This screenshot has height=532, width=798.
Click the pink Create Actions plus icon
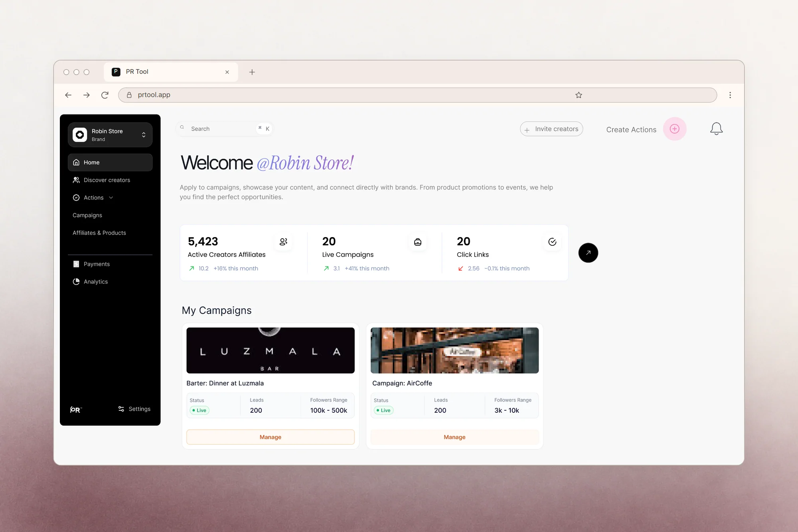675,129
